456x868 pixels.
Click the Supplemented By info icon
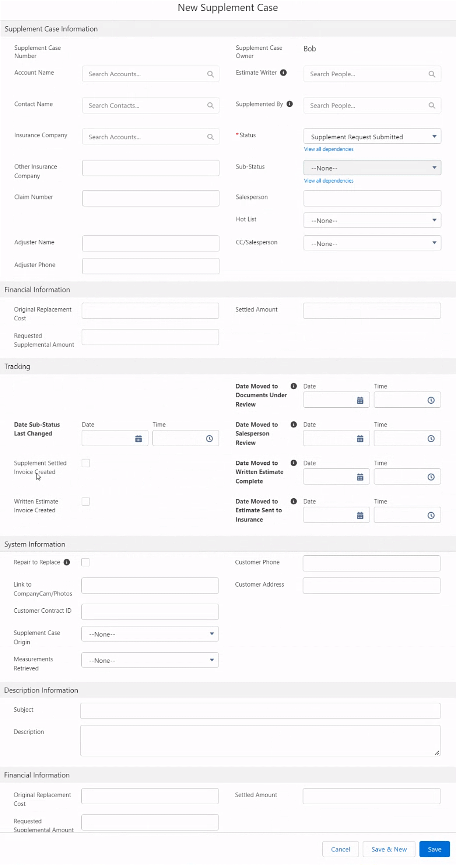pos(290,104)
